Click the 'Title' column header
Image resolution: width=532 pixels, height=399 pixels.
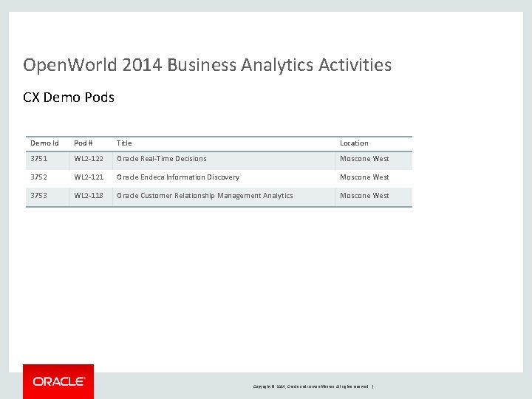pyautogui.click(x=124, y=143)
